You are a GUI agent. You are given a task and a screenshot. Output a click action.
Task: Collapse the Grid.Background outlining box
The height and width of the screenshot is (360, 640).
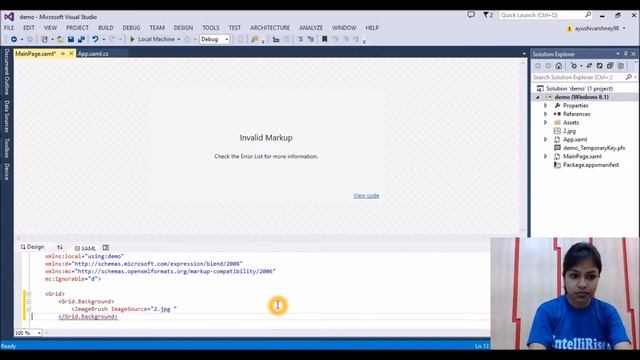click(29, 302)
